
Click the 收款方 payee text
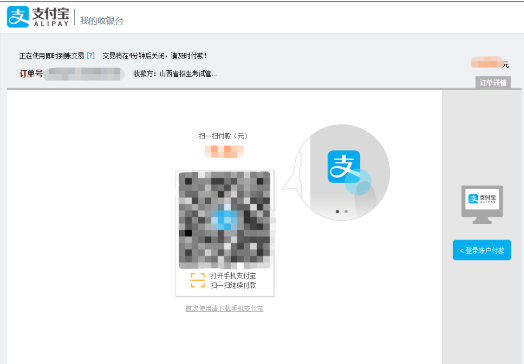tap(175, 74)
